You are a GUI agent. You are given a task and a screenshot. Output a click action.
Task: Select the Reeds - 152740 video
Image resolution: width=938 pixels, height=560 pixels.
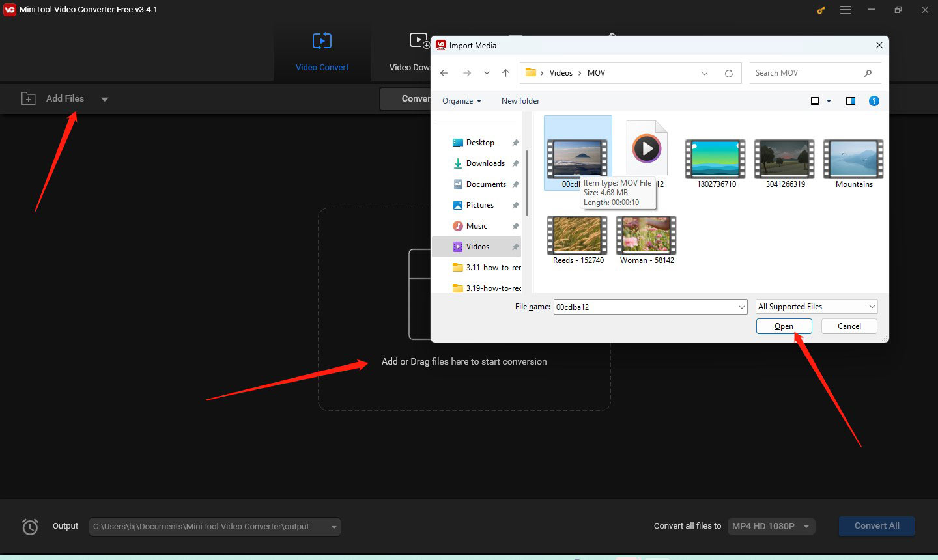[577, 240]
